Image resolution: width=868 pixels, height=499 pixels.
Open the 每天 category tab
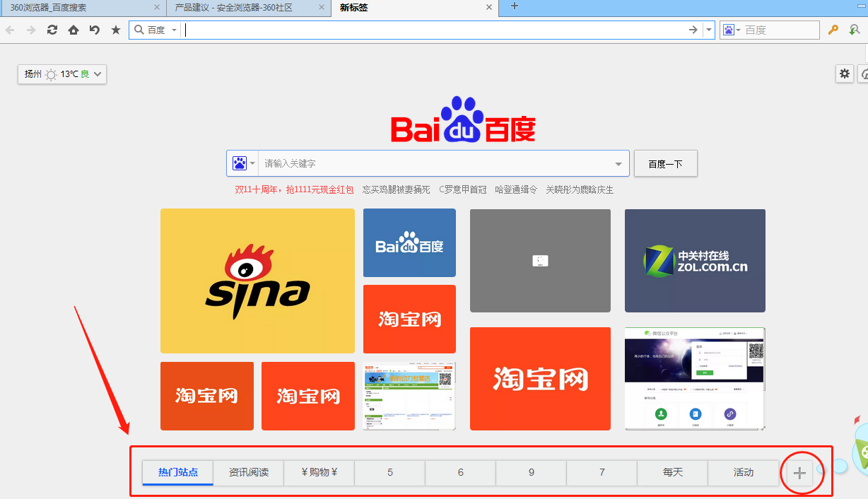[x=673, y=473]
